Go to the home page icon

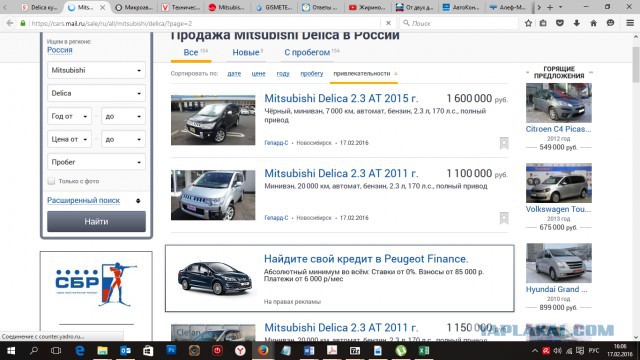pos(593,23)
